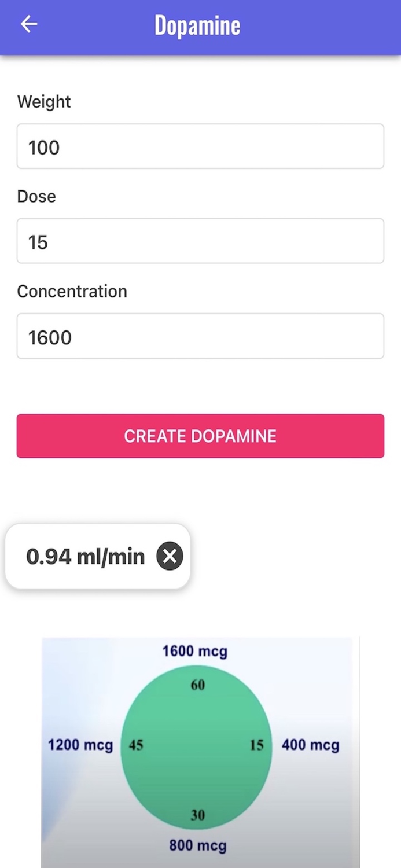Image resolution: width=401 pixels, height=868 pixels.
Task: Click the back arrow in the header
Action: [28, 24]
